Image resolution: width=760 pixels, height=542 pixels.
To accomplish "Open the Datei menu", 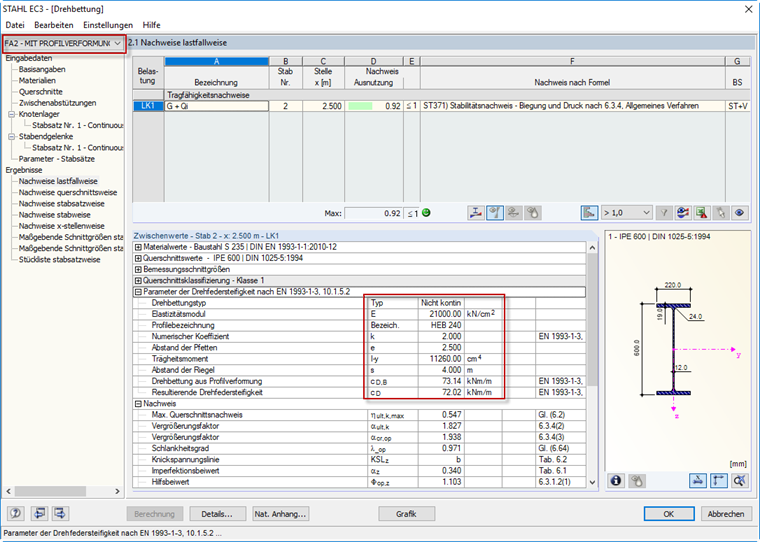I will [x=15, y=25].
